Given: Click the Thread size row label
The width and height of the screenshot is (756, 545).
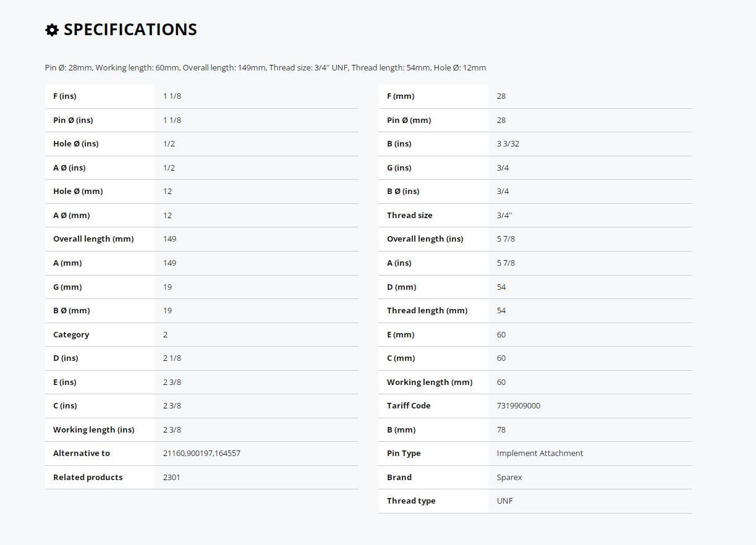Looking at the screenshot, I should [x=409, y=215].
